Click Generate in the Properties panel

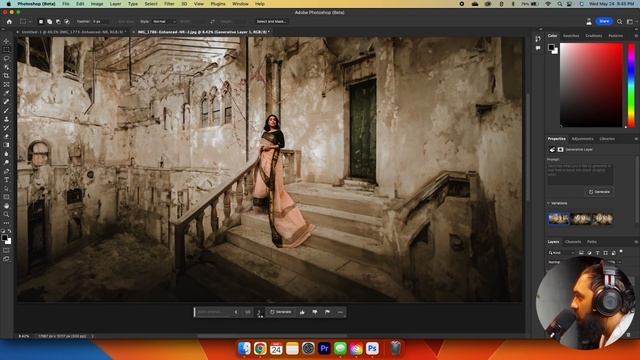[599, 191]
